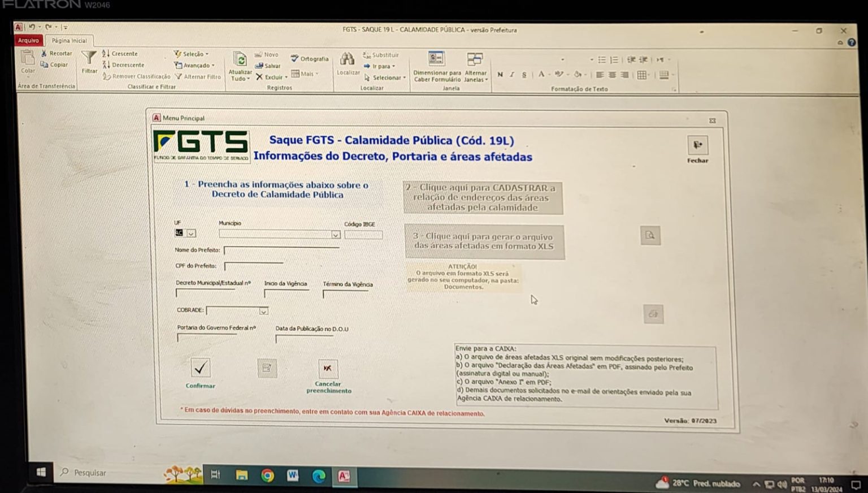The image size is (868, 493).
Task: Click the gerar arquivo XLS button
Action: (484, 241)
